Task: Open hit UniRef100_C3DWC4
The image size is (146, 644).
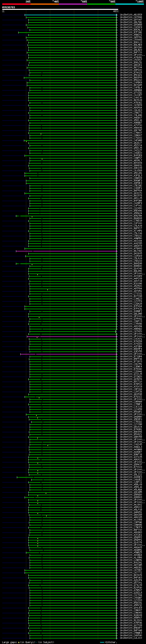Action: coord(131,366)
